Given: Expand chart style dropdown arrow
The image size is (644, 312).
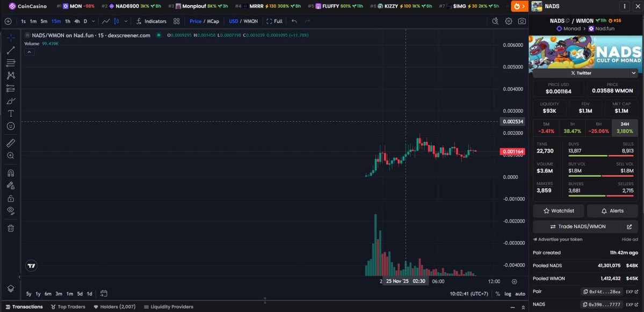Looking at the screenshot, I should [126, 21].
